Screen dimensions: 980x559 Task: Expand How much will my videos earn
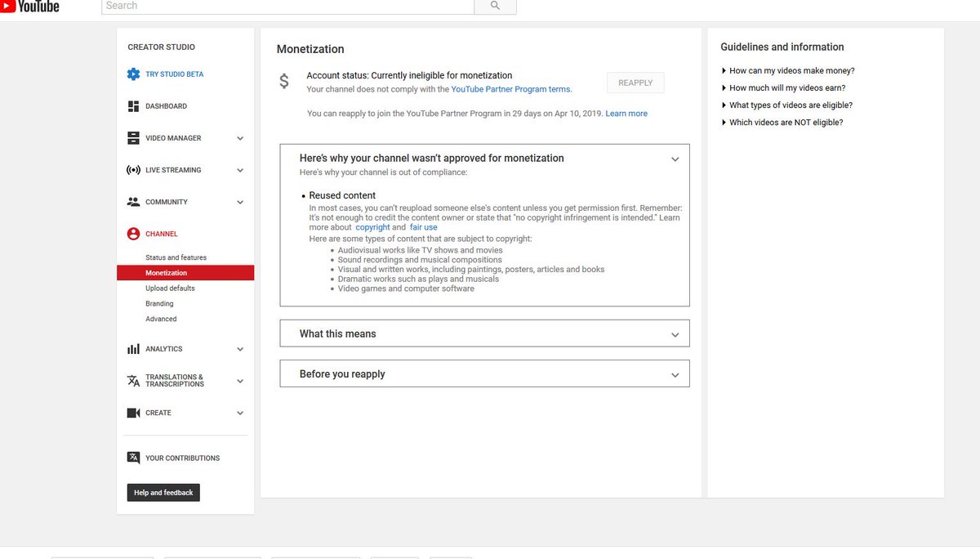point(783,88)
